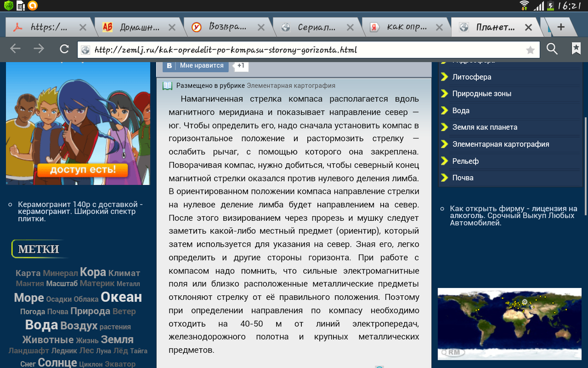Switch to the 'Сериал...' tab
The width and height of the screenshot is (588, 368).
[317, 27]
